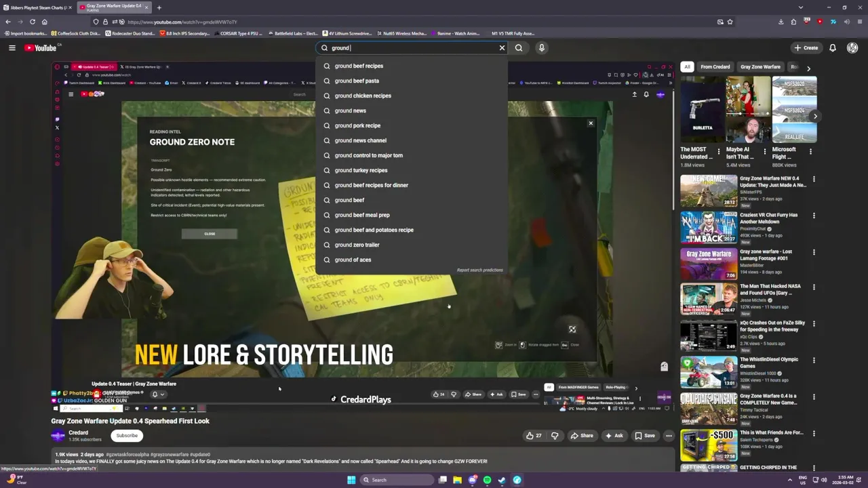Open more actions ellipsis below video

(x=669, y=436)
